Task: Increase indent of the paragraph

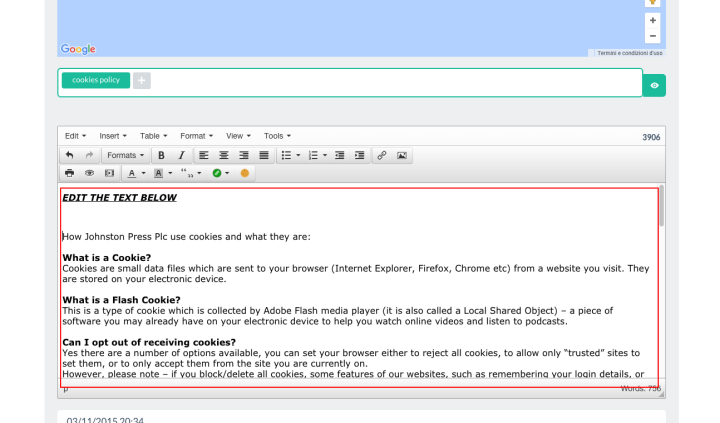Action: click(359, 156)
